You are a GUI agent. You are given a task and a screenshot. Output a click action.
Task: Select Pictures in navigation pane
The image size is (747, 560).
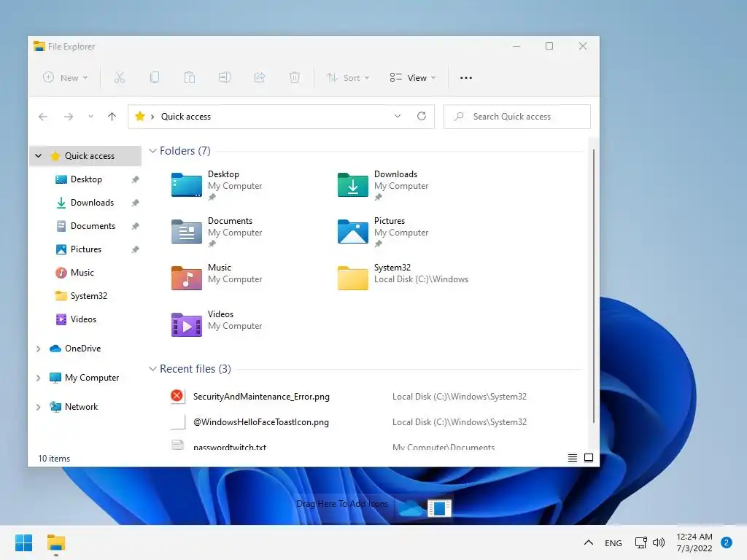[x=86, y=249]
